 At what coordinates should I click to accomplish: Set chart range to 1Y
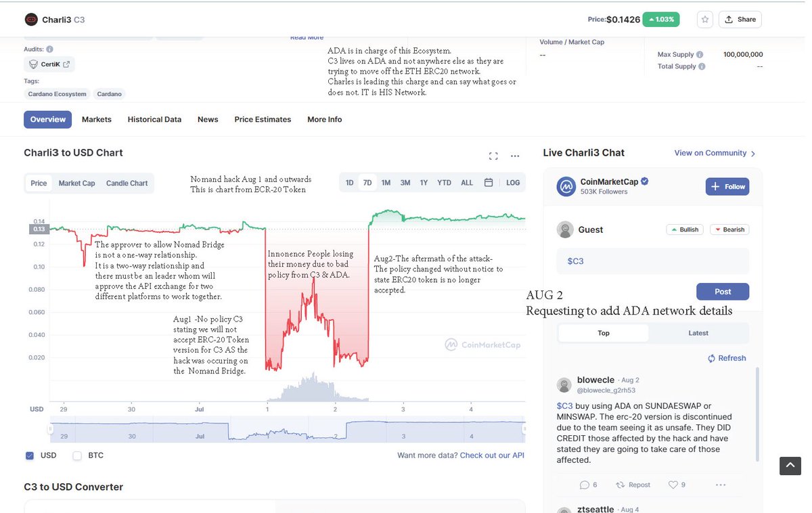point(424,183)
